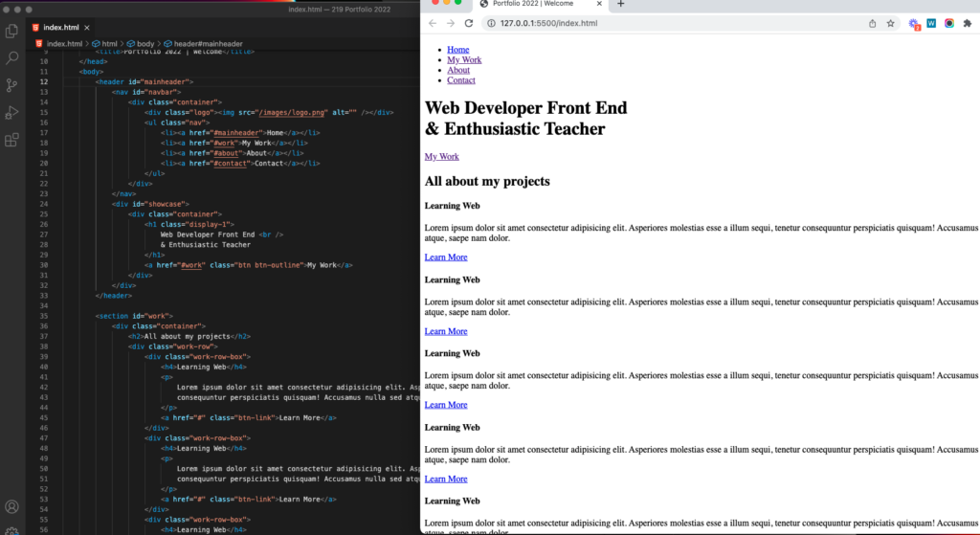
Task: Click the div class="work-row" line 38
Action: tap(173, 346)
